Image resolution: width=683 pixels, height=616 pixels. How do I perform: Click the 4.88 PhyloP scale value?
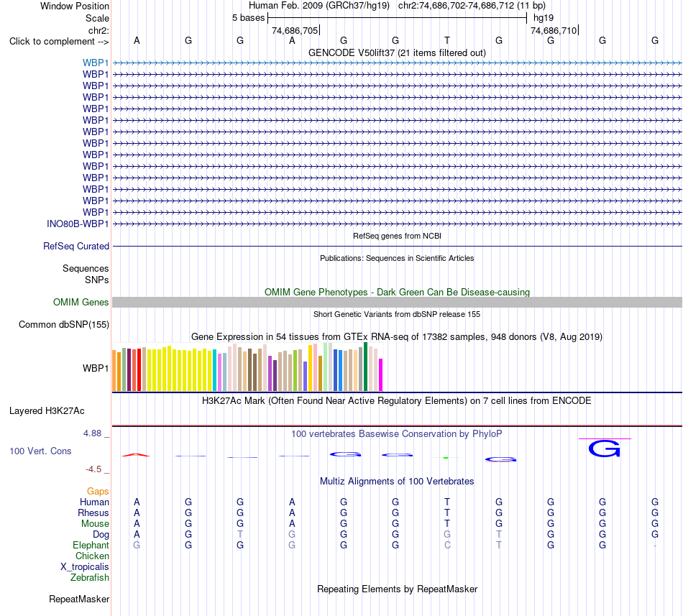92,433
